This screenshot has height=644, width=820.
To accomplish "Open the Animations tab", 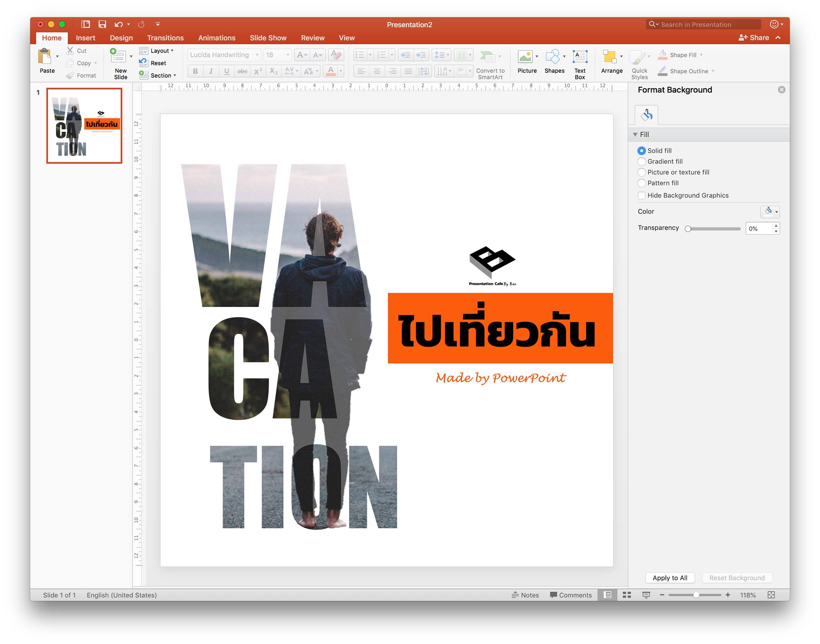I will (217, 38).
